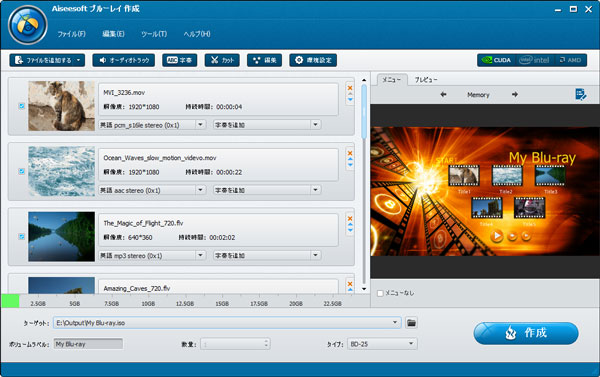Enable the メニューなし no-menu checkbox
This screenshot has height=377, width=600.
[x=380, y=293]
